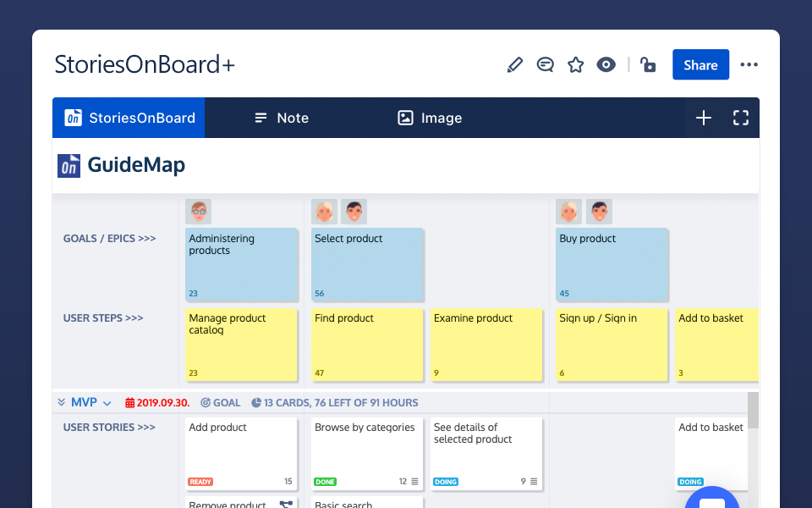This screenshot has width=812, height=508.
Task: Toggle the watch eye icon
Action: click(606, 65)
